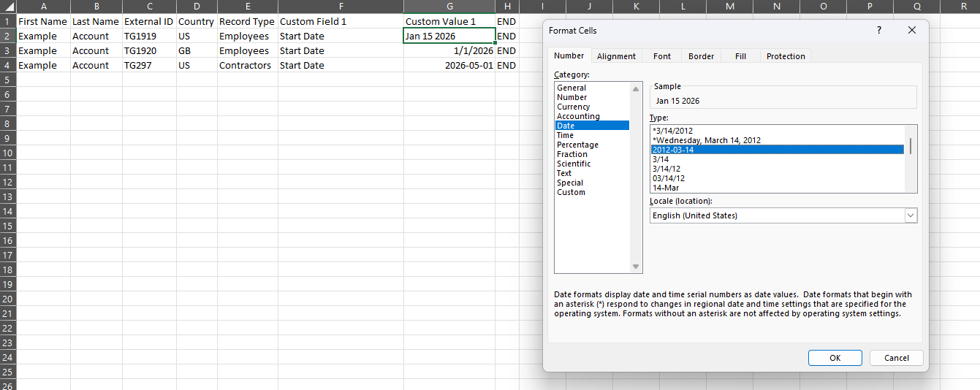Screen dimensions: 980x390
Task: Select column G header
Action: [449, 7]
